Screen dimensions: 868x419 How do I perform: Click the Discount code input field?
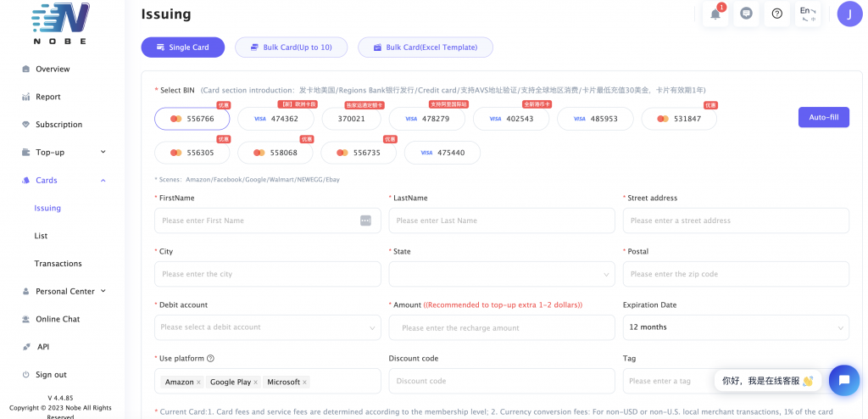coord(501,381)
